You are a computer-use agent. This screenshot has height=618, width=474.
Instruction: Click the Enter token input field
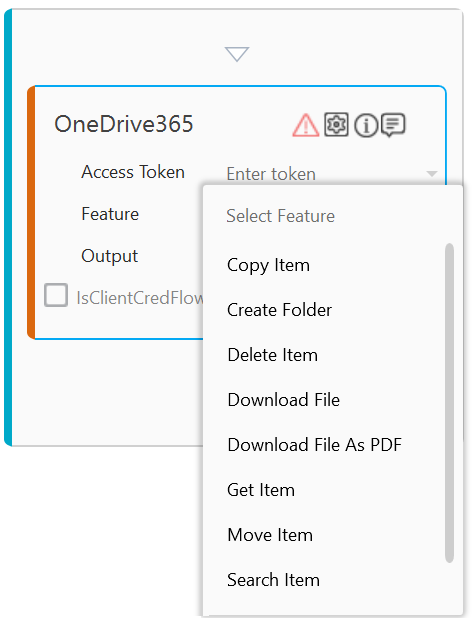[323, 174]
